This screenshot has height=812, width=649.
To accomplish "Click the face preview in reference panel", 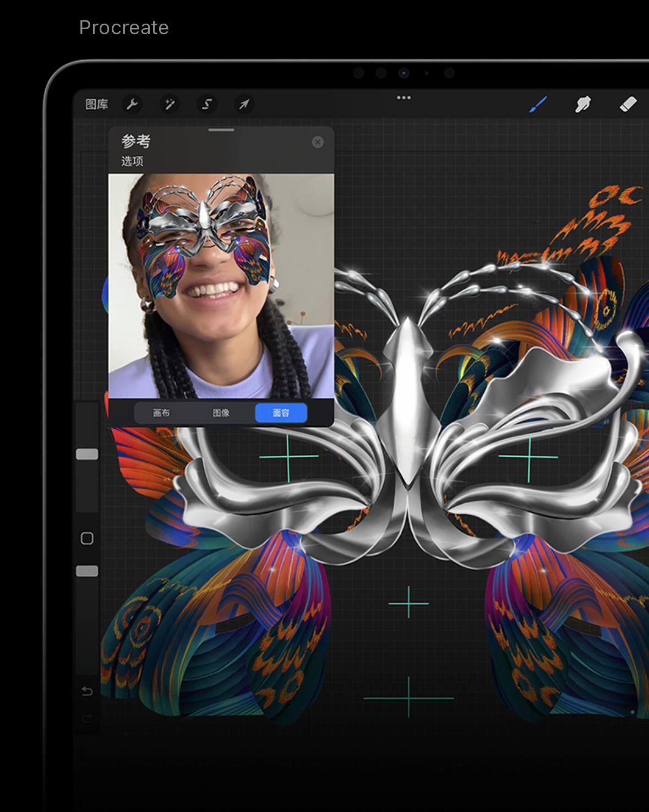I will [x=221, y=286].
